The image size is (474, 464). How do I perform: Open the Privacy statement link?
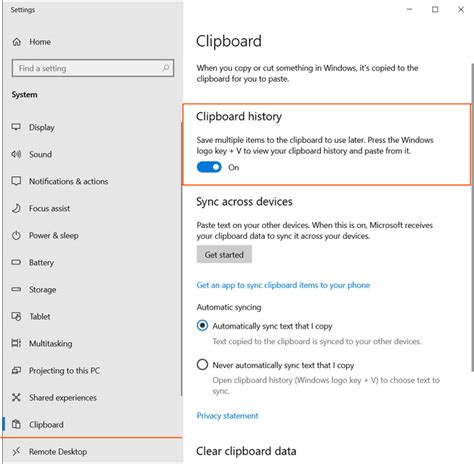tap(227, 416)
